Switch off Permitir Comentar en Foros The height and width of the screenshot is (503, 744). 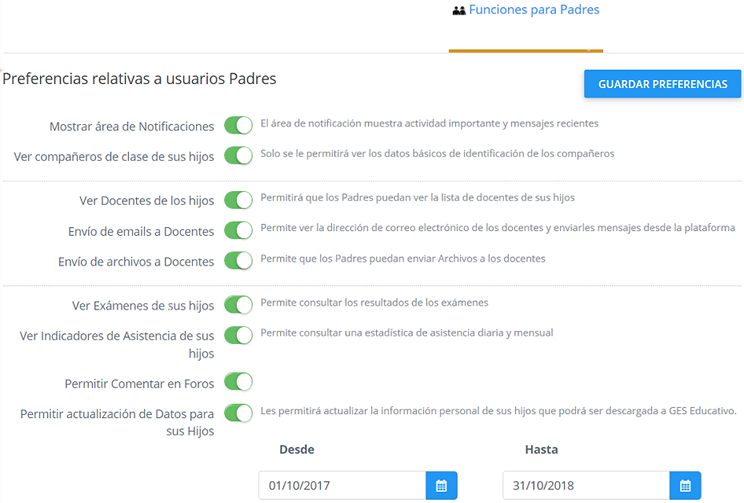pos(238,382)
